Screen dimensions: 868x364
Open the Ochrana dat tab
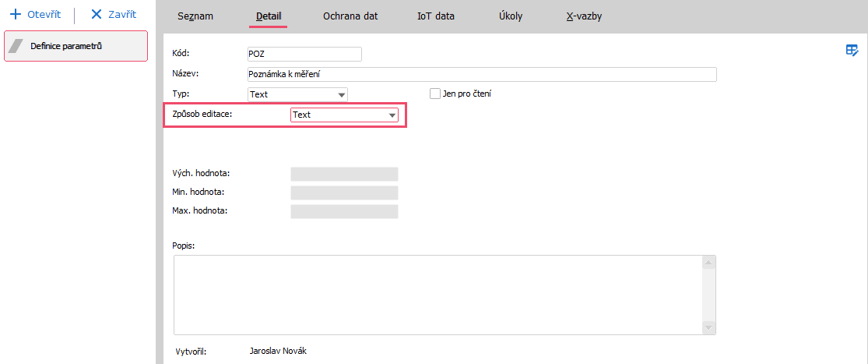tap(350, 16)
